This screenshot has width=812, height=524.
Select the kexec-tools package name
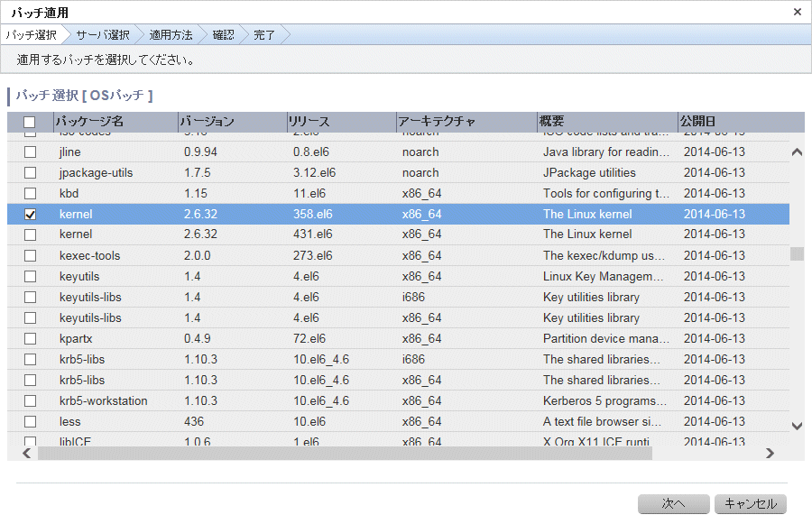[89, 256]
